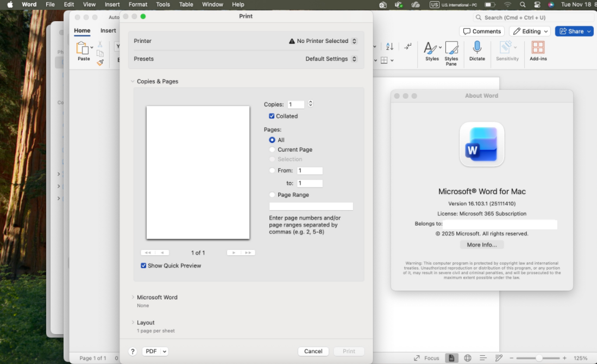Click the zoom in plus icon

(x=564, y=358)
